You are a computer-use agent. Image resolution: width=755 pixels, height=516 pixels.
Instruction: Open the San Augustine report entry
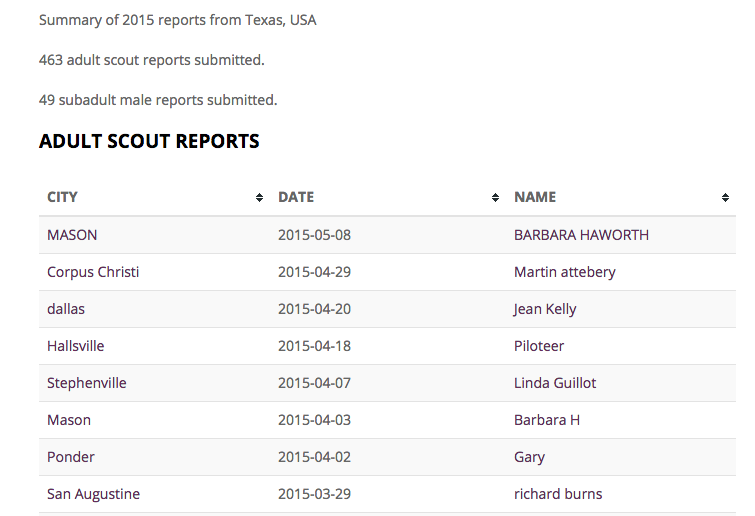tap(93, 494)
